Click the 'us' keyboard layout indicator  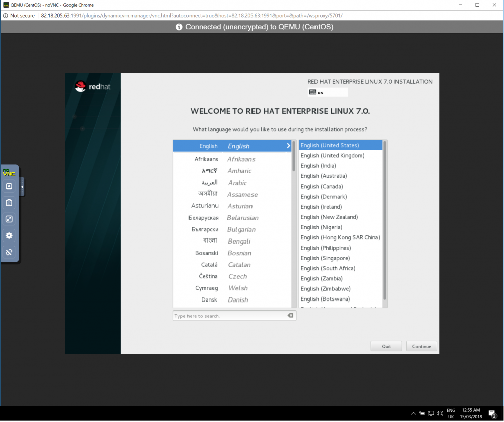[328, 92]
